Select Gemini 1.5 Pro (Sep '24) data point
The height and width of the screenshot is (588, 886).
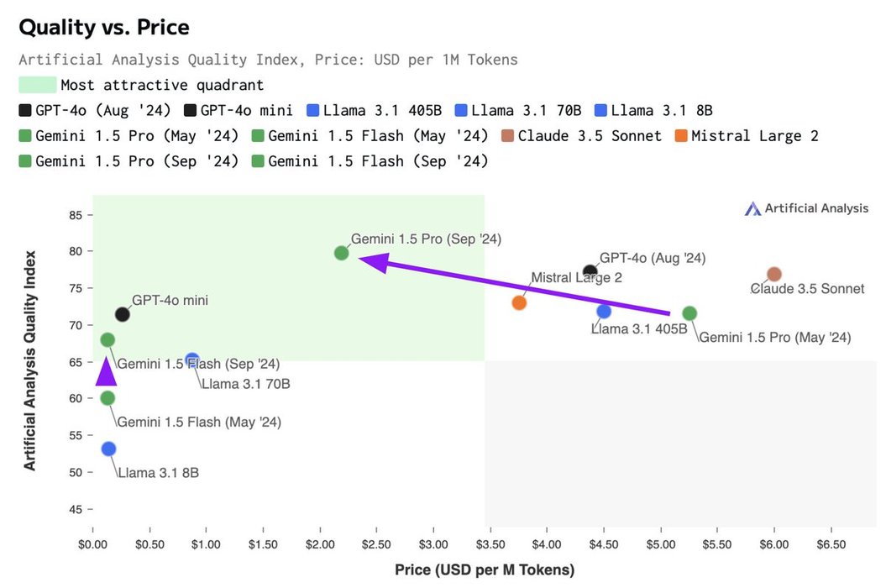tap(341, 253)
